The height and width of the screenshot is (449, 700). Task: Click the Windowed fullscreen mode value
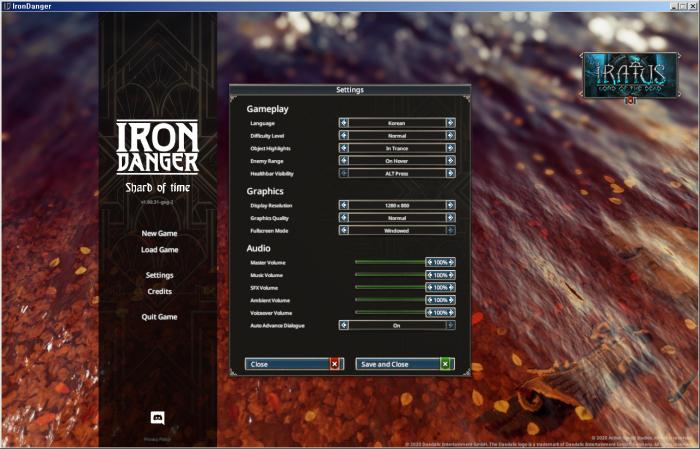tap(397, 230)
